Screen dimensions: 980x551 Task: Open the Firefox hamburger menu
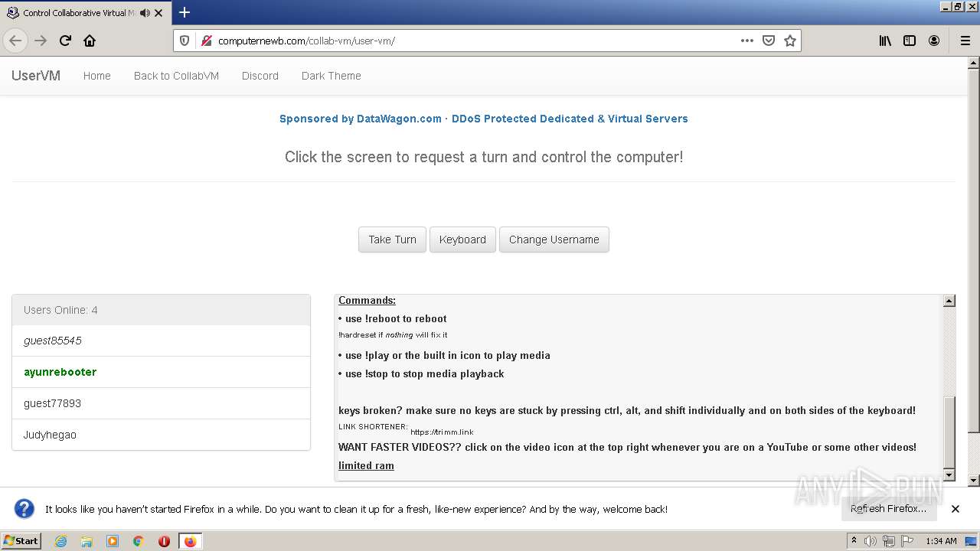965,41
